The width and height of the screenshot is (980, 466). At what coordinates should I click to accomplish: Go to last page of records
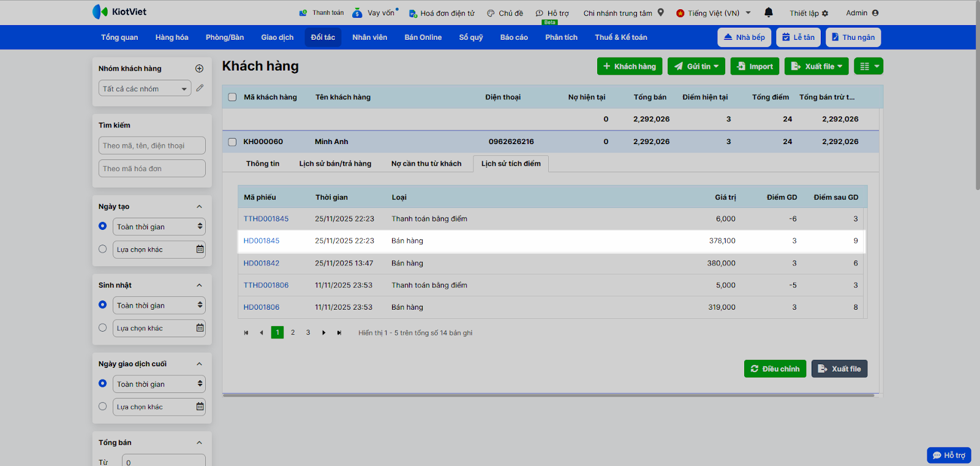pyautogui.click(x=339, y=333)
